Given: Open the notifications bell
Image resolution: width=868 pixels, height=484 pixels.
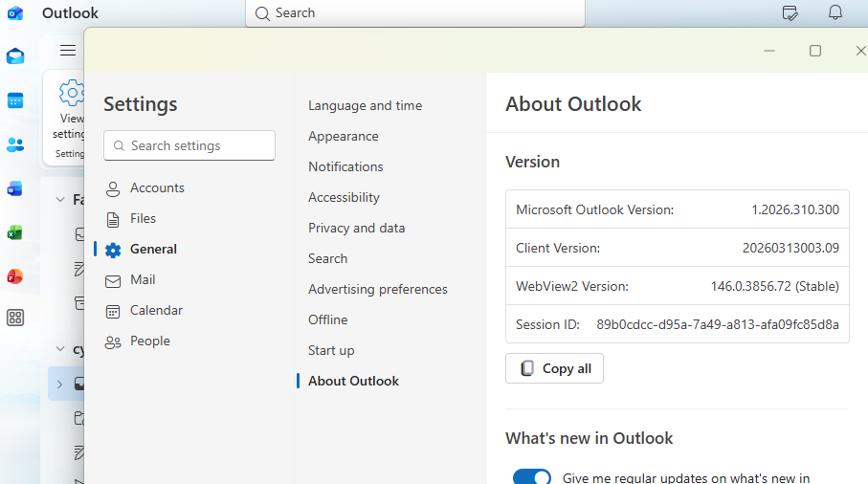Looking at the screenshot, I should click(835, 12).
